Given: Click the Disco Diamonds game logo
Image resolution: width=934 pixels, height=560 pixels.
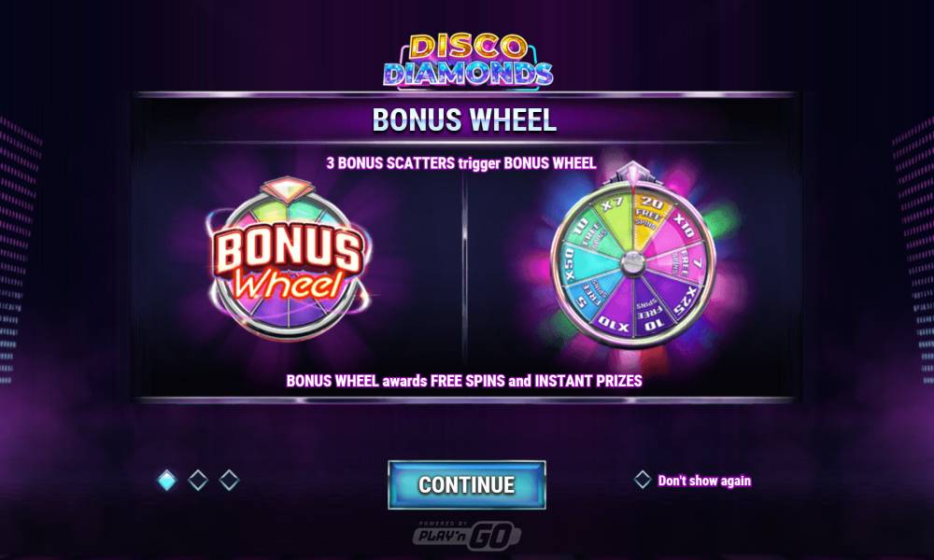Looking at the screenshot, I should coord(468,61).
